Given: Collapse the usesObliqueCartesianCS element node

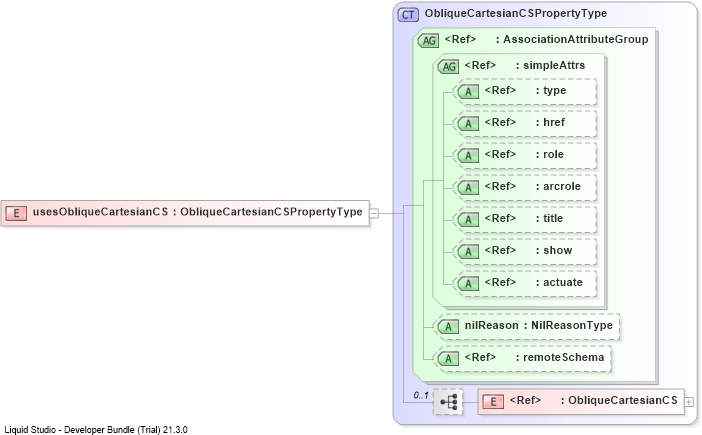Looking at the screenshot, I should click(374, 213).
